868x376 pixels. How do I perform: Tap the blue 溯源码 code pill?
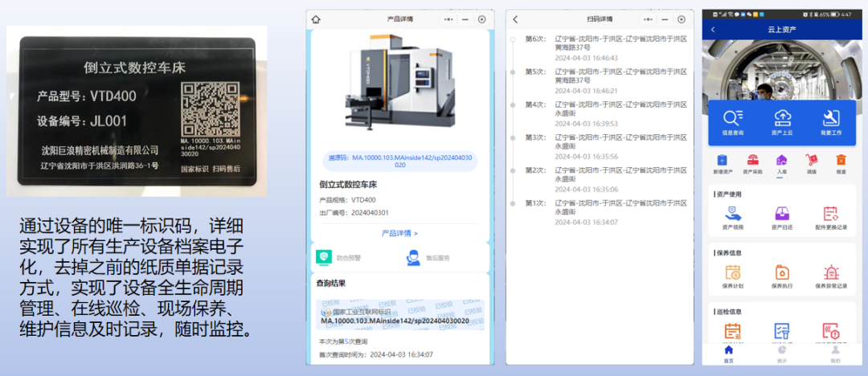400,161
